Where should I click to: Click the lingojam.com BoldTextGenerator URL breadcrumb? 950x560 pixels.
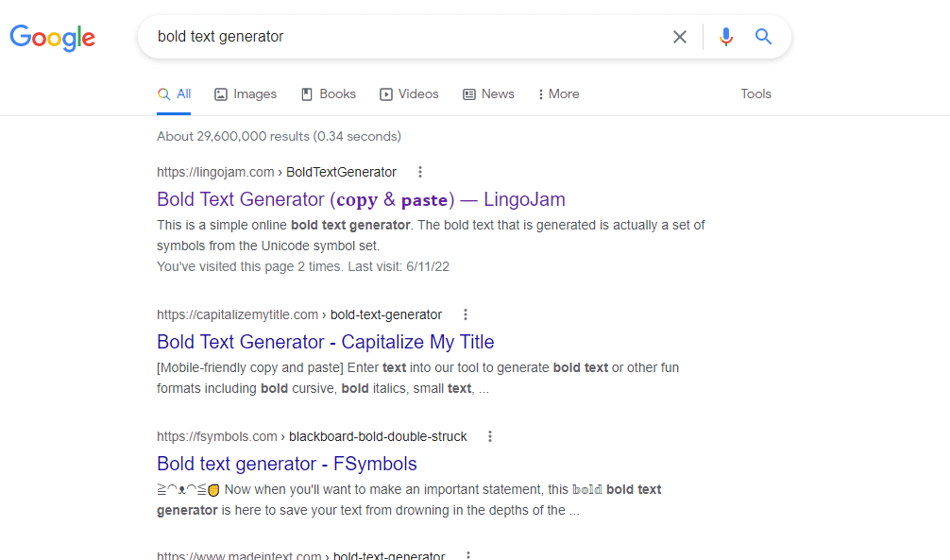tap(276, 172)
